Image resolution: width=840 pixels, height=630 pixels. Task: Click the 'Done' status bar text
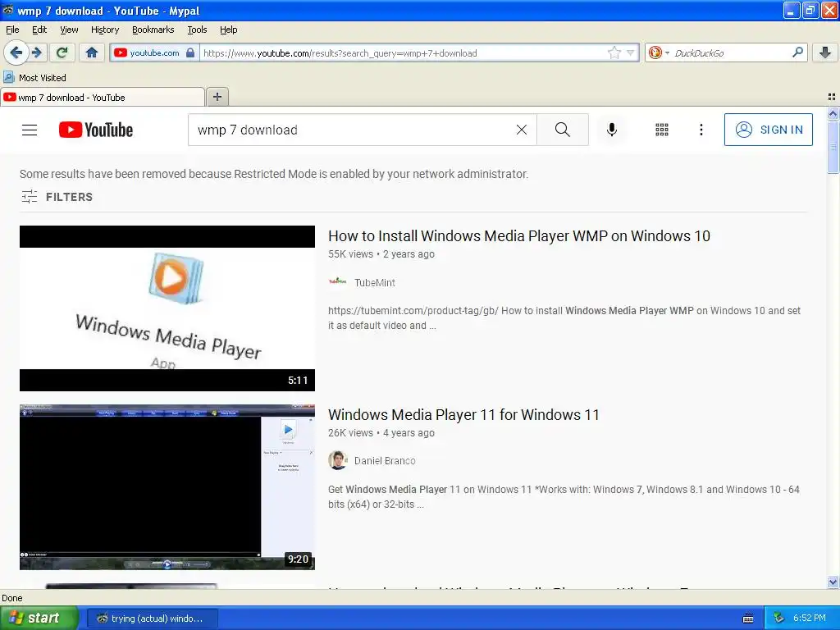coord(11,598)
